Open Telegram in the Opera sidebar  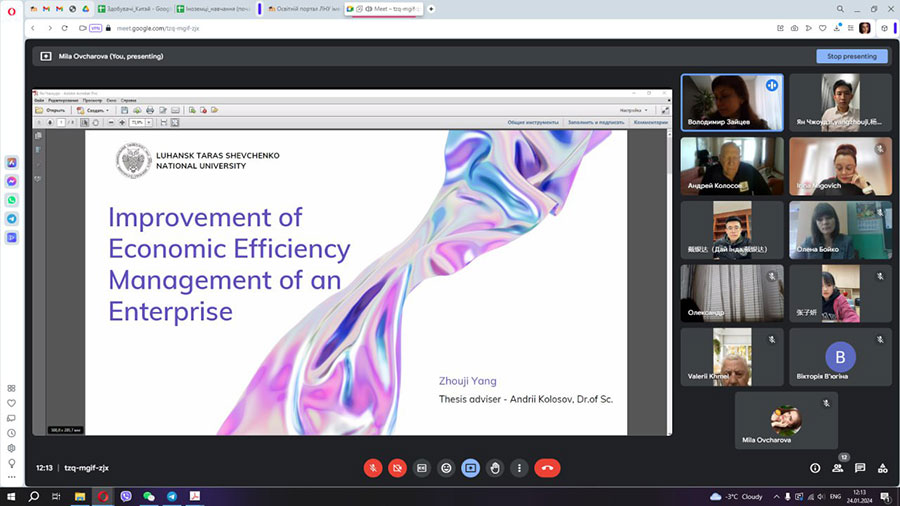click(11, 218)
